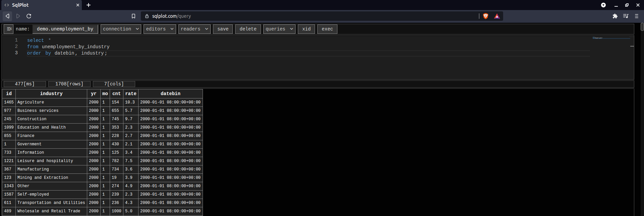Toggle the sidebar menu icon beside name

click(9, 29)
